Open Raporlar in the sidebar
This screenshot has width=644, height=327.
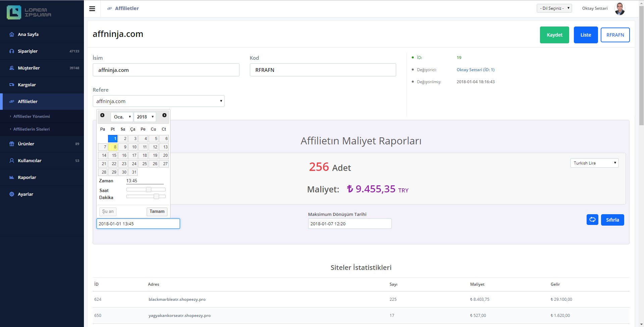pyautogui.click(x=27, y=178)
